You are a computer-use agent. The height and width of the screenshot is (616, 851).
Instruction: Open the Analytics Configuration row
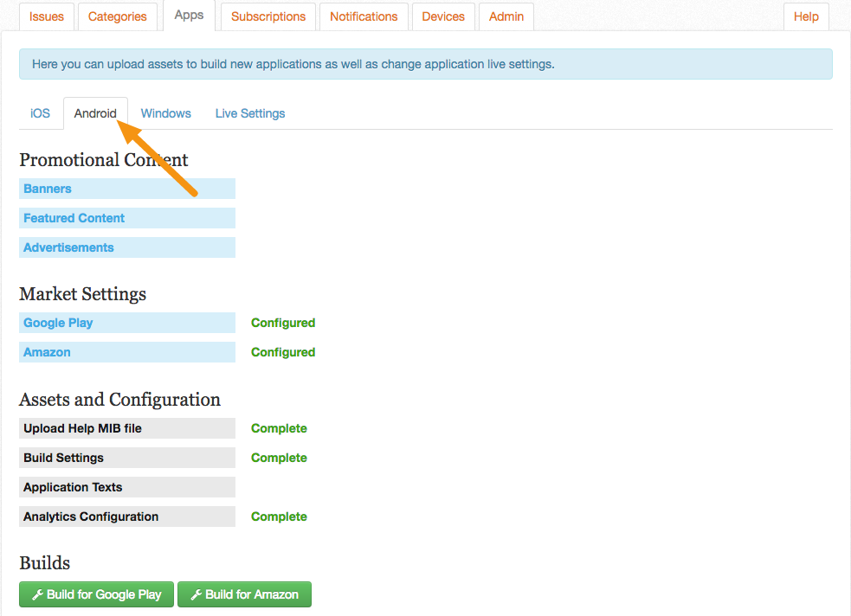tap(127, 517)
